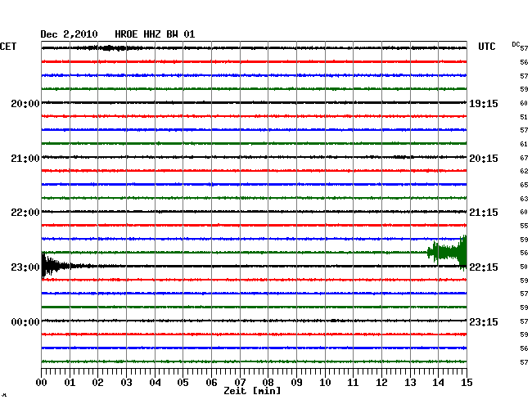Click the small black burst on top trace
532x404 pixels.
pyautogui.click(x=112, y=48)
